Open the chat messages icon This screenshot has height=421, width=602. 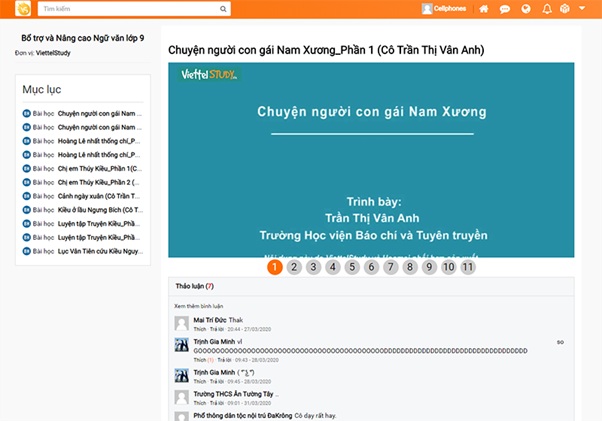click(505, 9)
